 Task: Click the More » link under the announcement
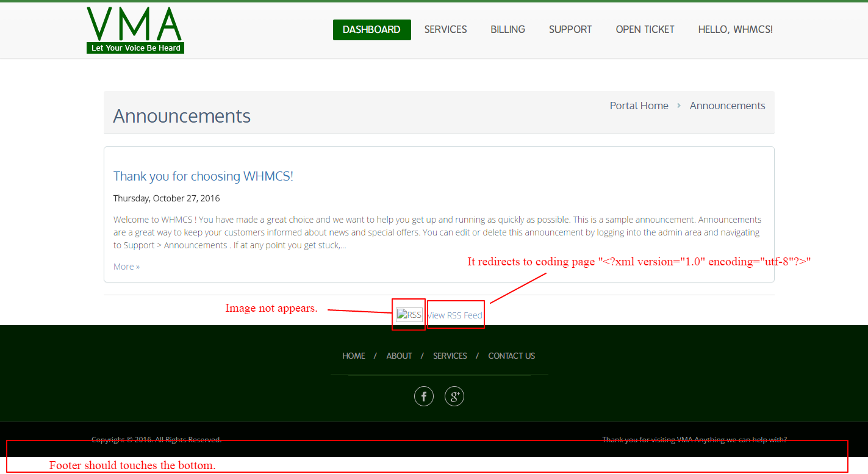(126, 267)
